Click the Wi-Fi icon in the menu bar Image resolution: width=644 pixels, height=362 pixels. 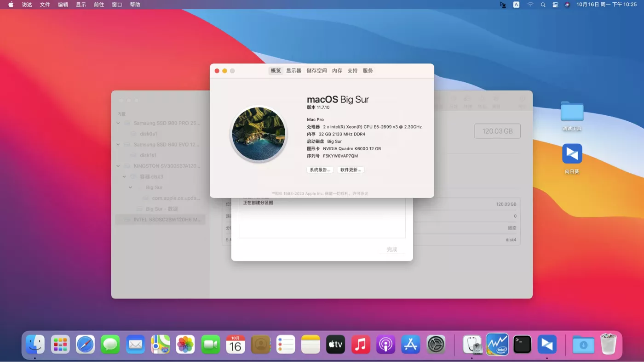tap(530, 4)
